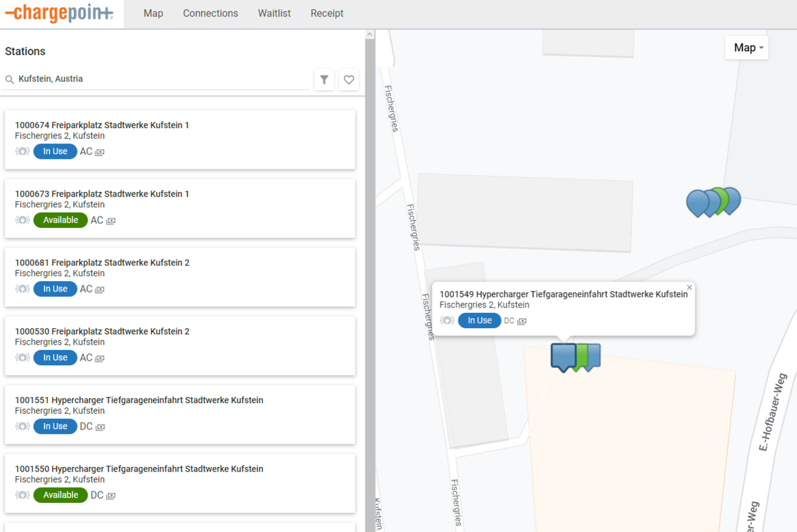This screenshot has height=532, width=797.
Task: Click the In Use badge for station 1000530
Action: (x=55, y=357)
